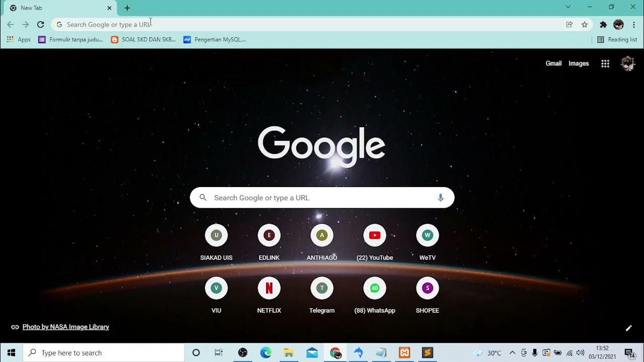Share this page icon in address bar

point(570,24)
